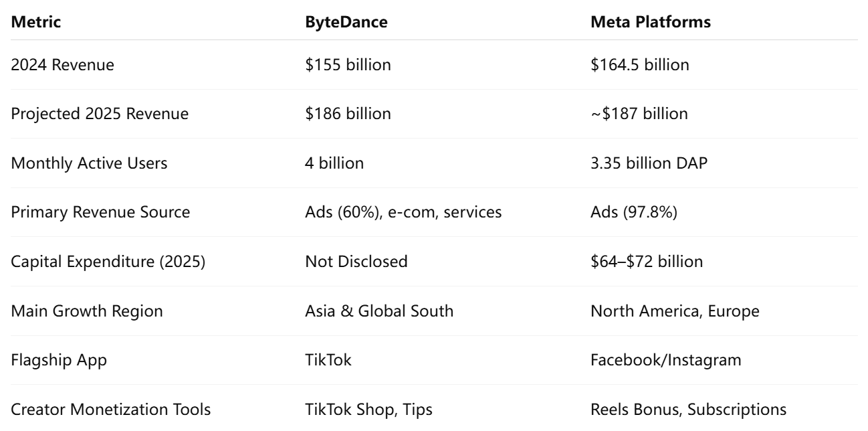Click the $64–72 billion cell
Image resolution: width=868 pixels, height=431 pixels.
647,262
